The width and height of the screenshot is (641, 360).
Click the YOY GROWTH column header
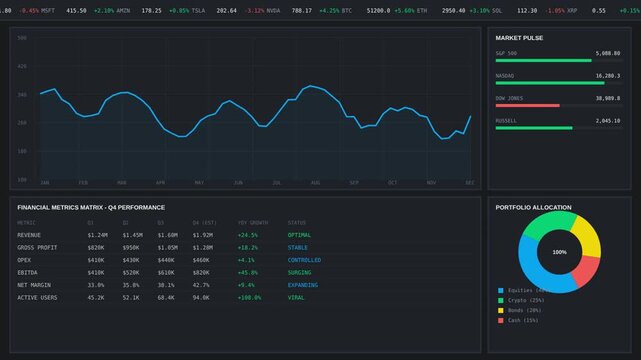click(x=253, y=223)
